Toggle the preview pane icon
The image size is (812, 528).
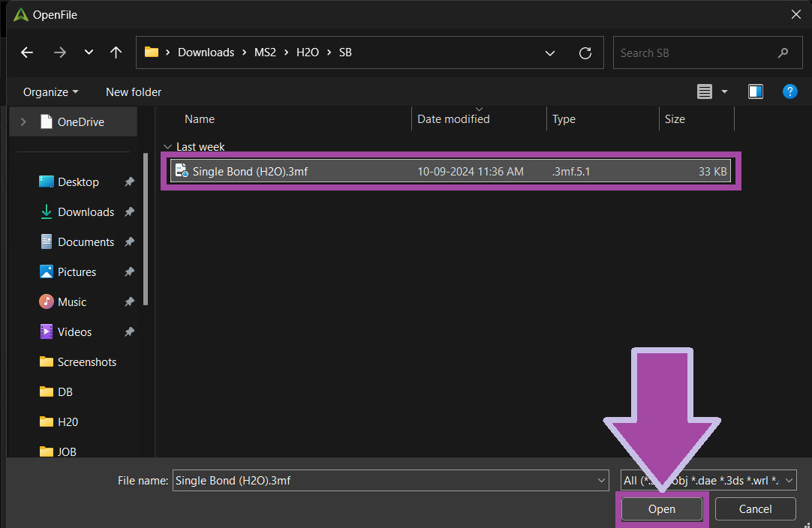coord(756,91)
